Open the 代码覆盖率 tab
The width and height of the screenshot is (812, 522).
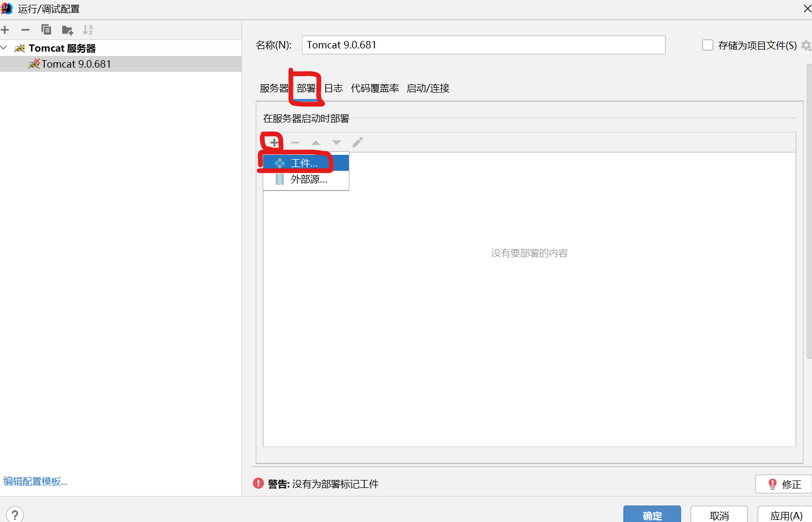click(x=375, y=88)
